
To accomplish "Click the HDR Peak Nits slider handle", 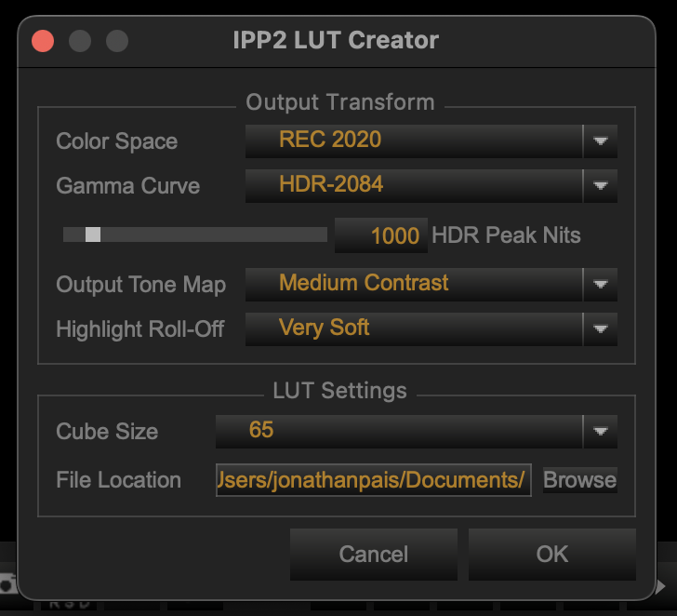I will [x=93, y=234].
